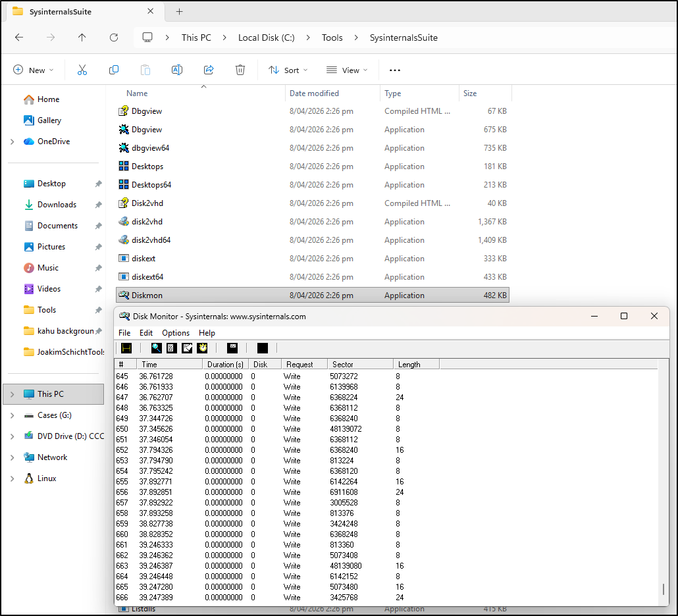This screenshot has height=616, width=678.
Task: Sort files by the Type column header
Action: (419, 93)
